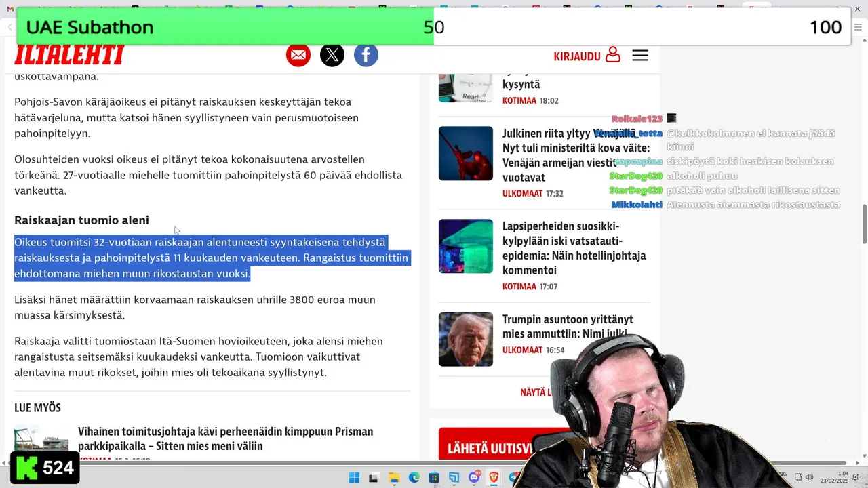
Task: Click the paragraph starting 'Pohjois-Savon käräjäoikeus'
Action: point(186,117)
